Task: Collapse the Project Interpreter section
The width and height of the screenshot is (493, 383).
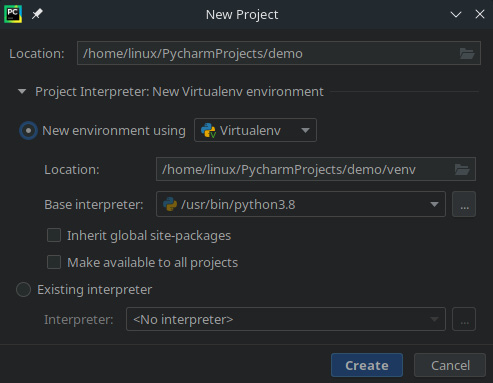Action: click(x=22, y=91)
